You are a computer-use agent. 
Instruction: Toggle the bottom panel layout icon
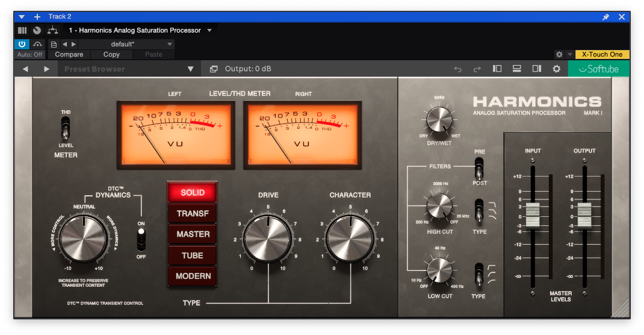516,69
